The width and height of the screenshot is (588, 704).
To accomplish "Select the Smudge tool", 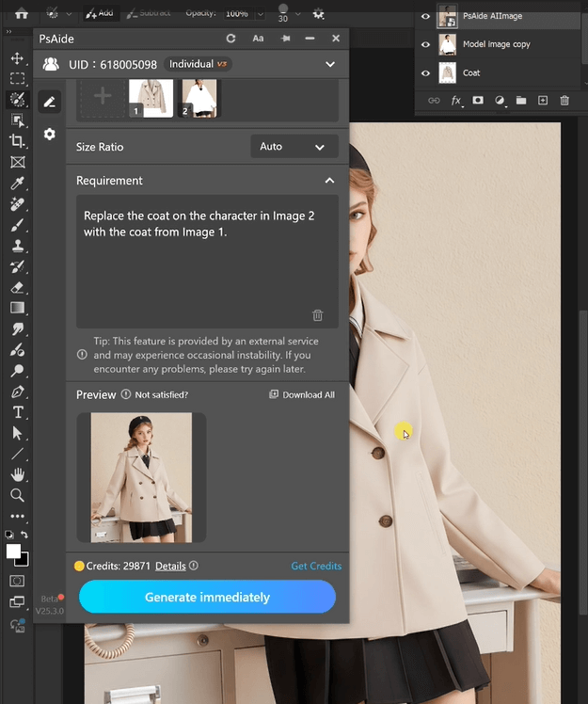I will click(x=17, y=328).
